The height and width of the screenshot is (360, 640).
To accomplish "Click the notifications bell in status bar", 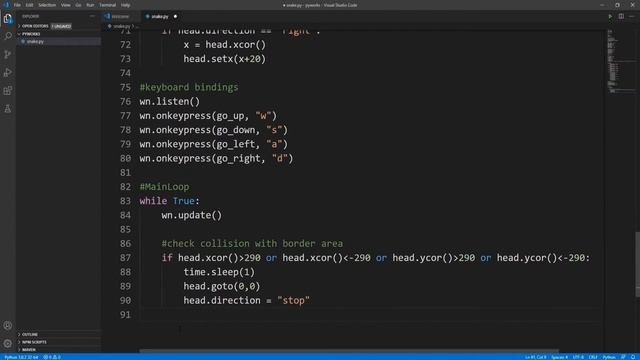I will click(x=633, y=357).
